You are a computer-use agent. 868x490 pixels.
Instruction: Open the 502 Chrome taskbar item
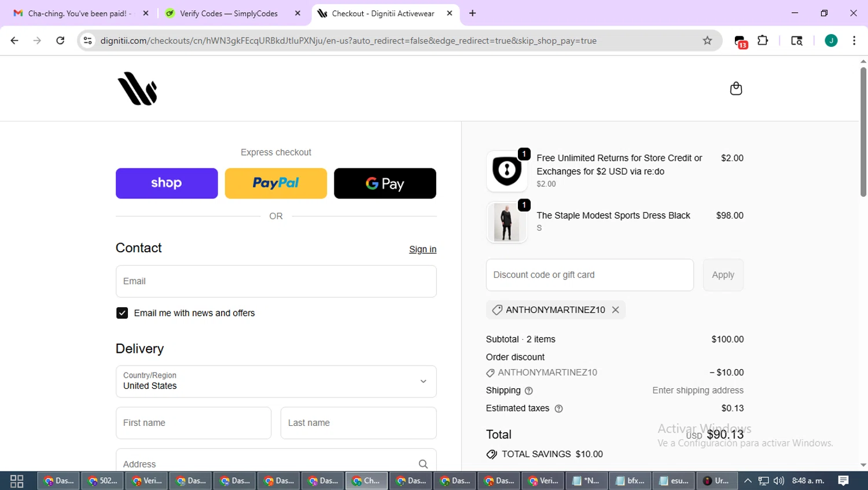pos(102,481)
